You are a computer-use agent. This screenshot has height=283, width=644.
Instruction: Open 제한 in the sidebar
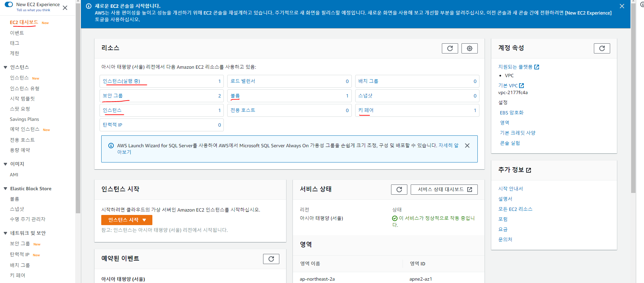[15, 53]
